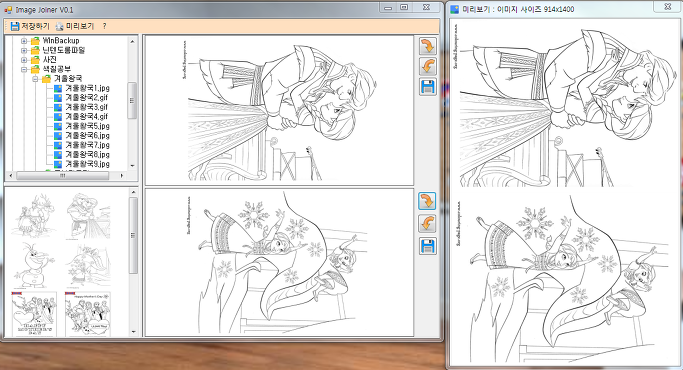This screenshot has height=370, width=683.
Task: Click the folder tree scroll down arrow
Action: (x=132, y=166)
